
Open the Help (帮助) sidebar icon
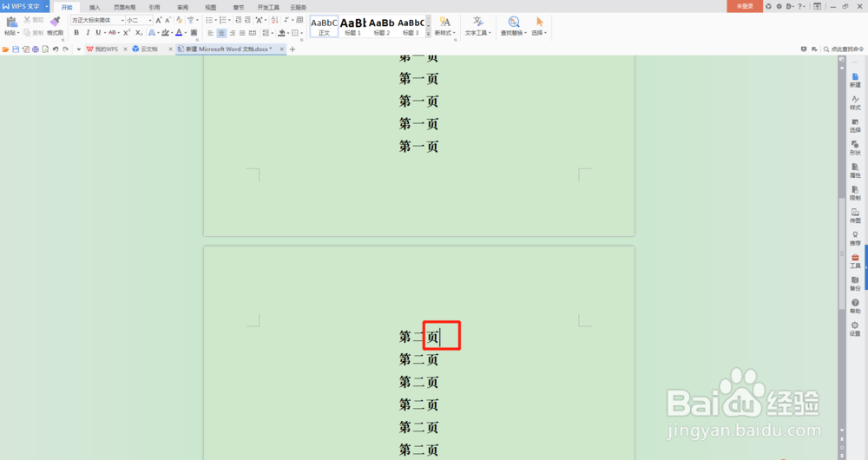click(x=855, y=306)
